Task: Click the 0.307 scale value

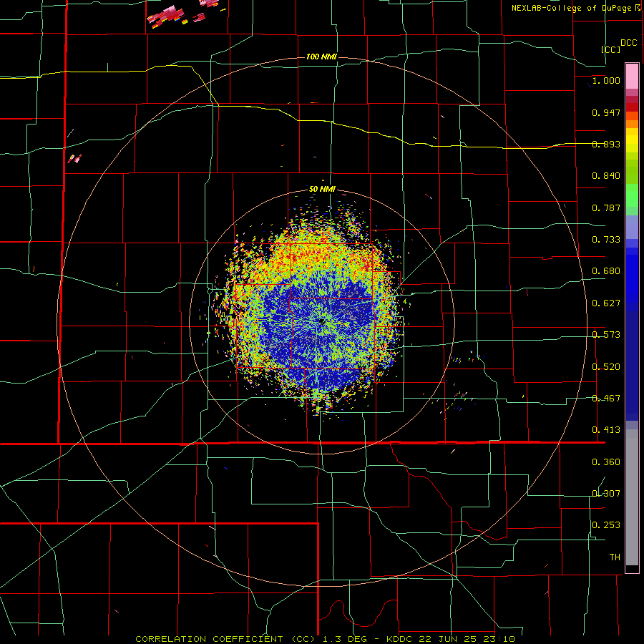Action: click(606, 494)
